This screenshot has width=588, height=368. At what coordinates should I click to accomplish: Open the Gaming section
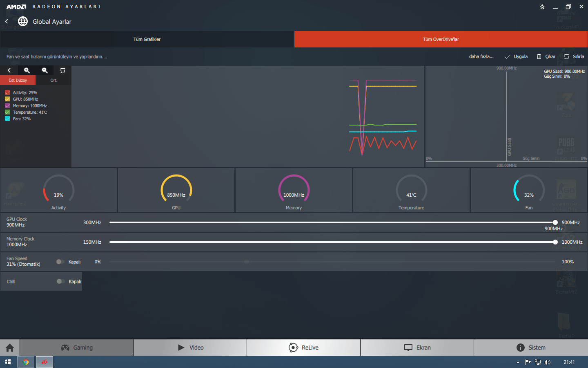(x=77, y=348)
